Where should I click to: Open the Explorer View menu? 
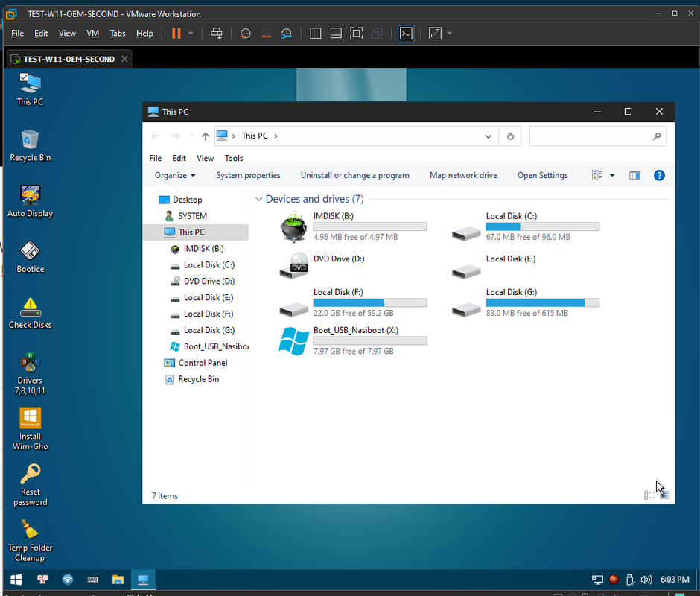point(205,158)
